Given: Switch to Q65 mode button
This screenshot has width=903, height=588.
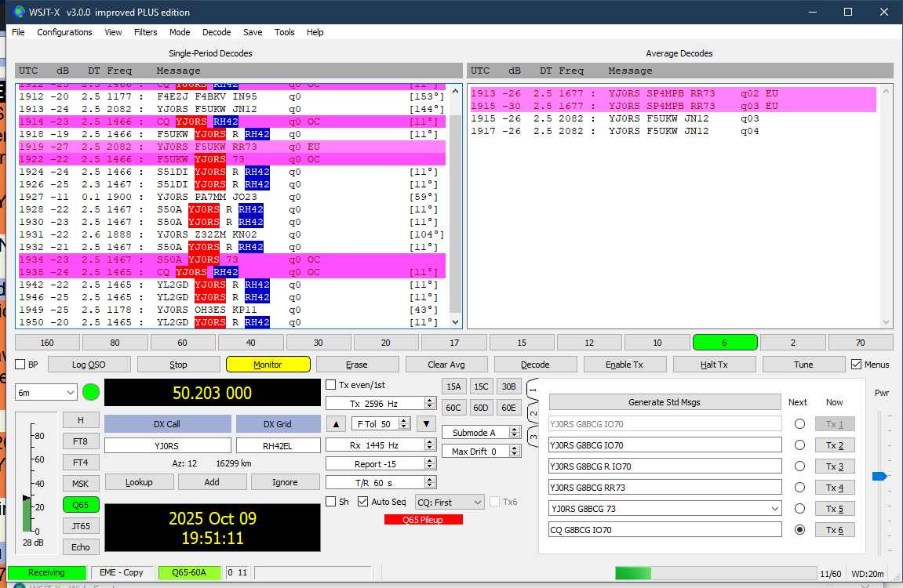Looking at the screenshot, I should [x=80, y=505].
